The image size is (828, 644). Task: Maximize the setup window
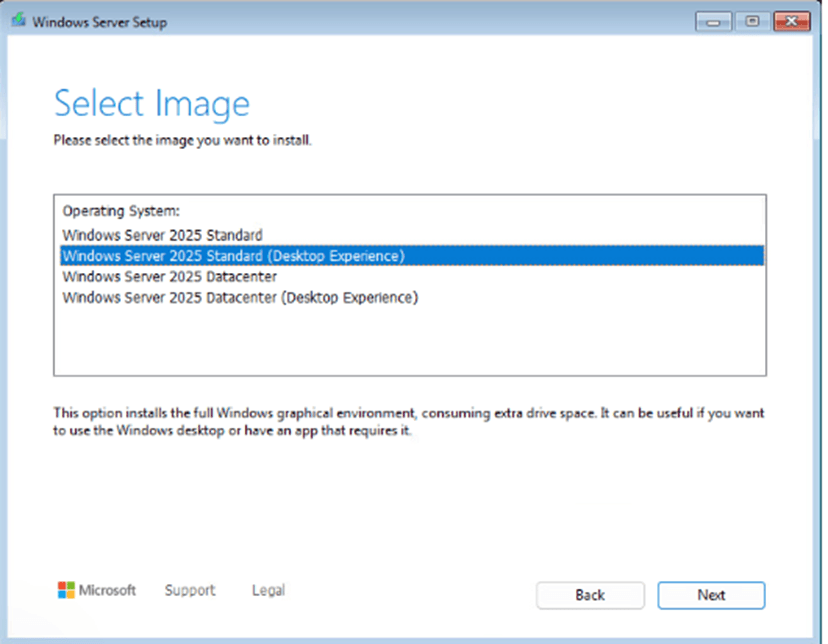pos(753,20)
